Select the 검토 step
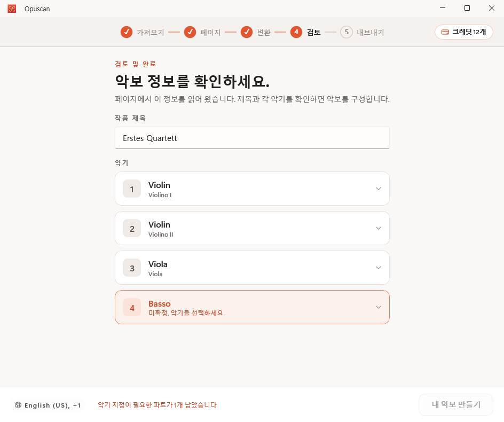Screen dimensions: 504x422 pyautogui.click(x=305, y=32)
